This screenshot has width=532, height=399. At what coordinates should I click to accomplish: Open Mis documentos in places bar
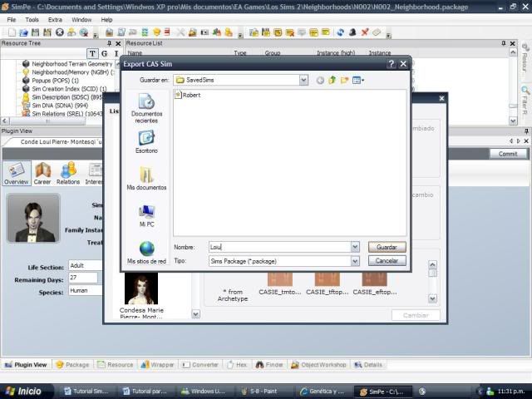[x=146, y=178]
